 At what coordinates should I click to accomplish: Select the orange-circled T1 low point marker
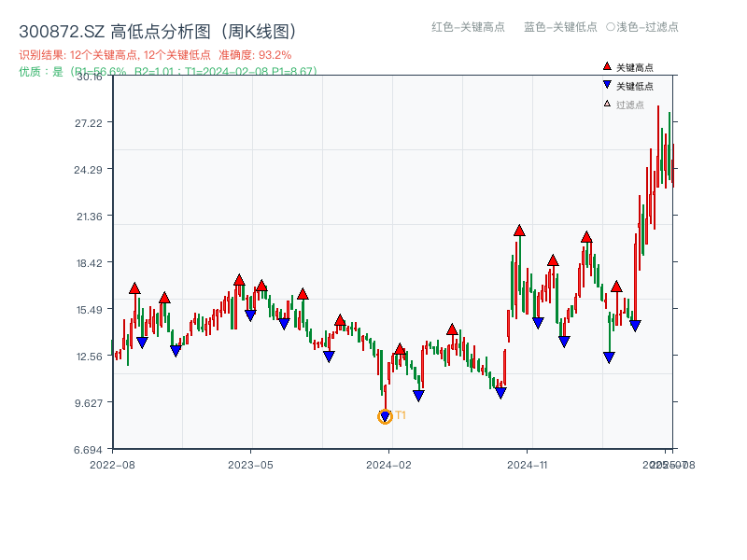[x=385, y=416]
